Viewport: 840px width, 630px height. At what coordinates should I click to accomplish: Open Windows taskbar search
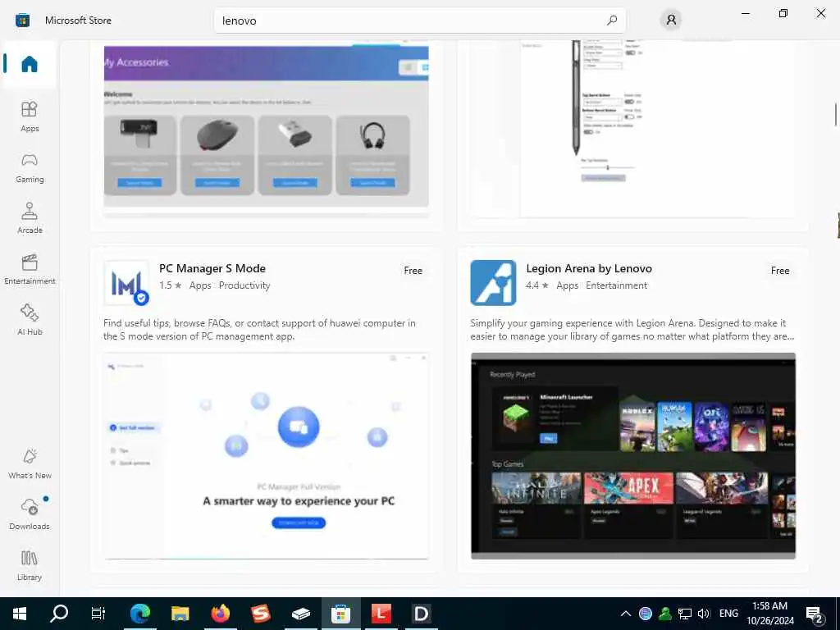pyautogui.click(x=59, y=614)
